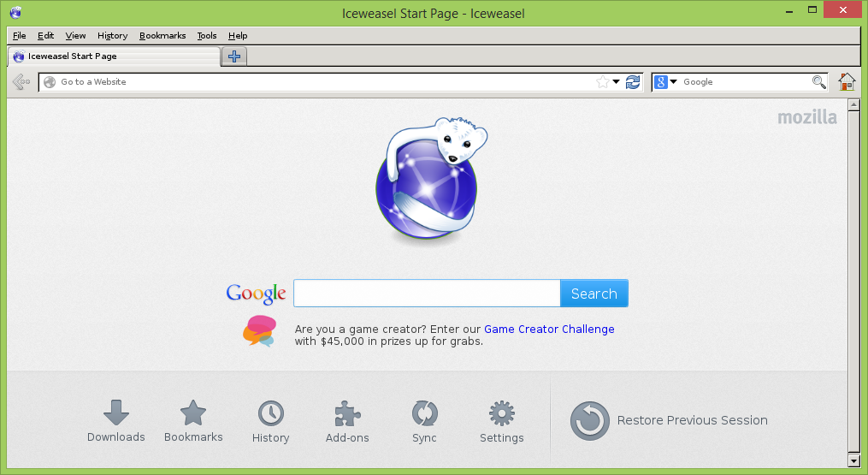Viewport: 868px width, 475px height.
Task: Open the Tools menu
Action: (206, 35)
